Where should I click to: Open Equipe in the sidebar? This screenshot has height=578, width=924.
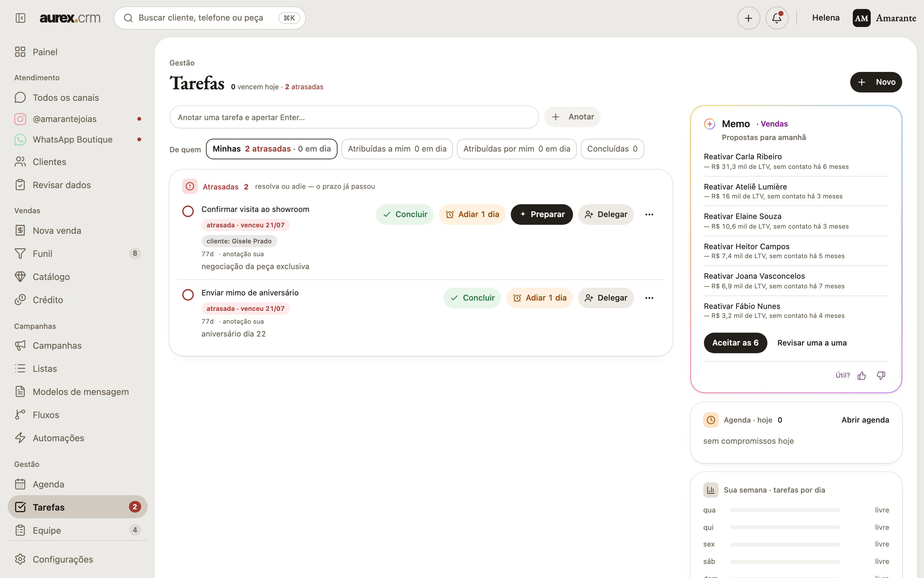click(78, 530)
